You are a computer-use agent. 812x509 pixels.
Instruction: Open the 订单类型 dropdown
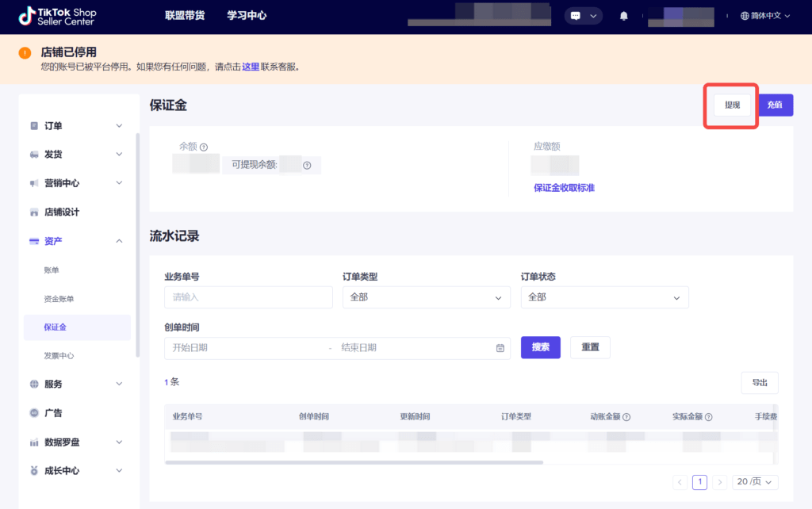coord(427,297)
